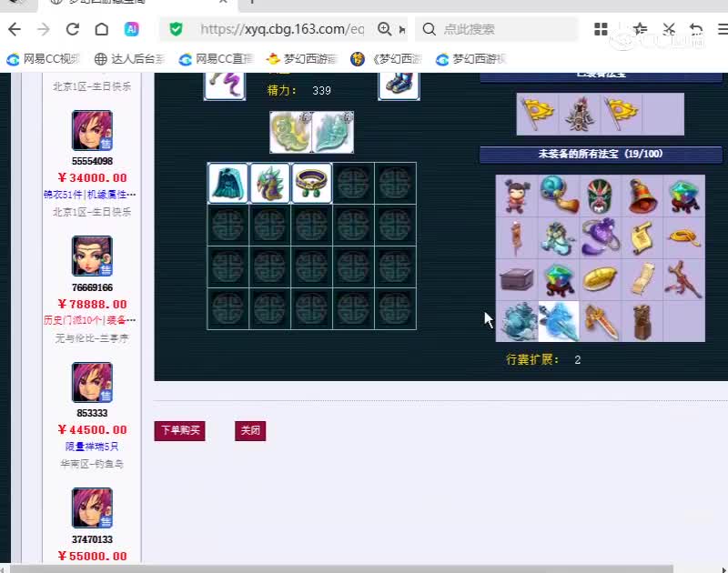Select the red branch treasure
Viewport: 728px width, 573px height.
point(684,279)
